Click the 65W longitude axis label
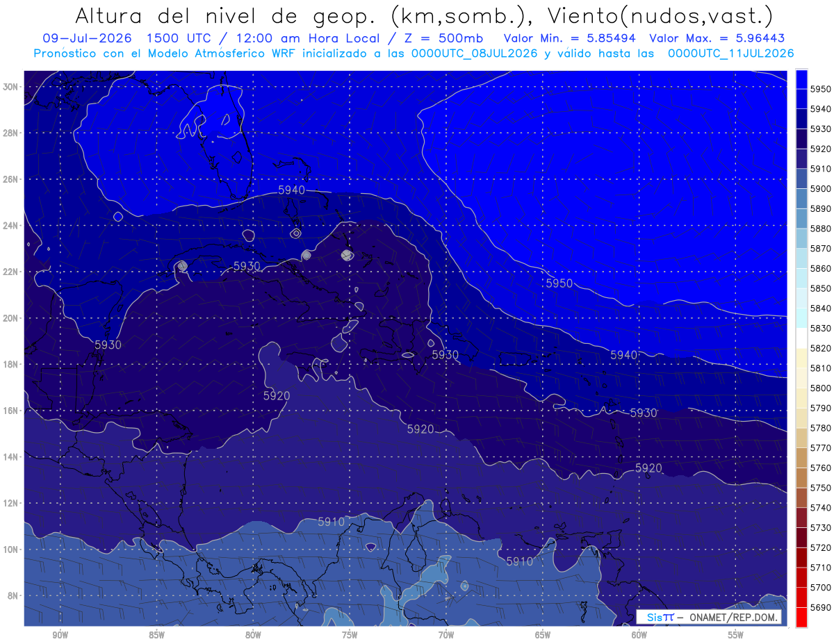 click(543, 635)
